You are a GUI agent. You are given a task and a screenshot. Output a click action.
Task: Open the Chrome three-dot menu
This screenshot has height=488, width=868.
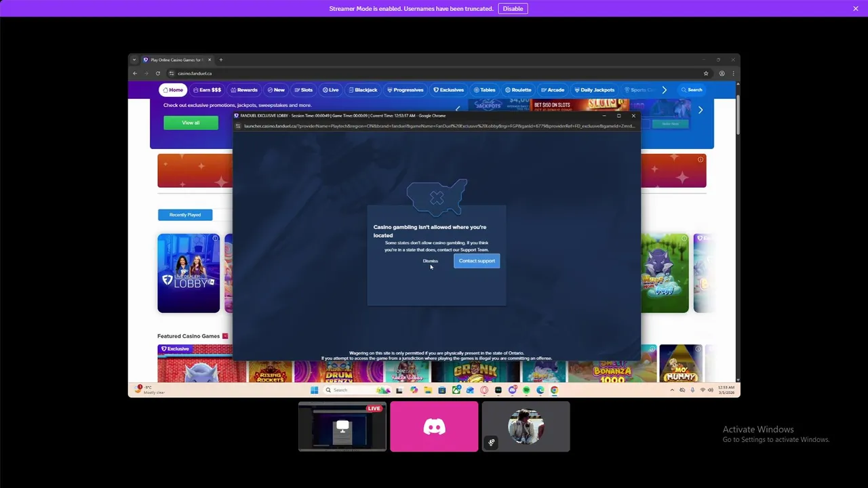(x=733, y=73)
